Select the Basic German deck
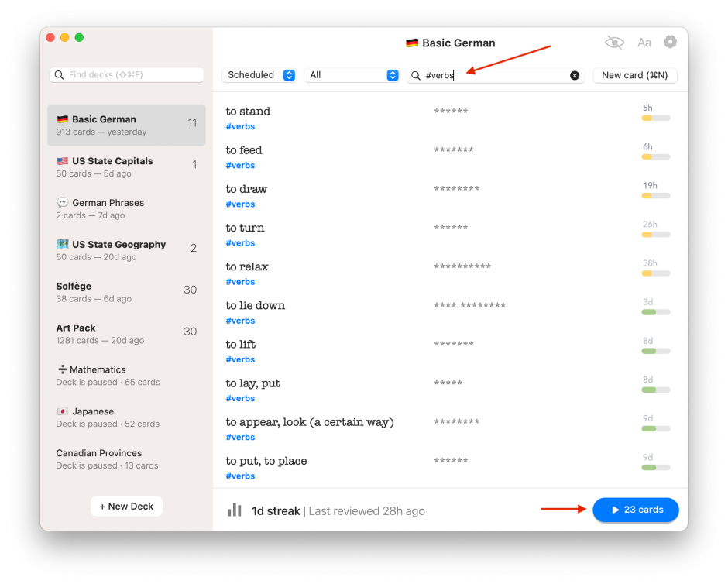Screen dimensions: 728x584 coord(126,125)
